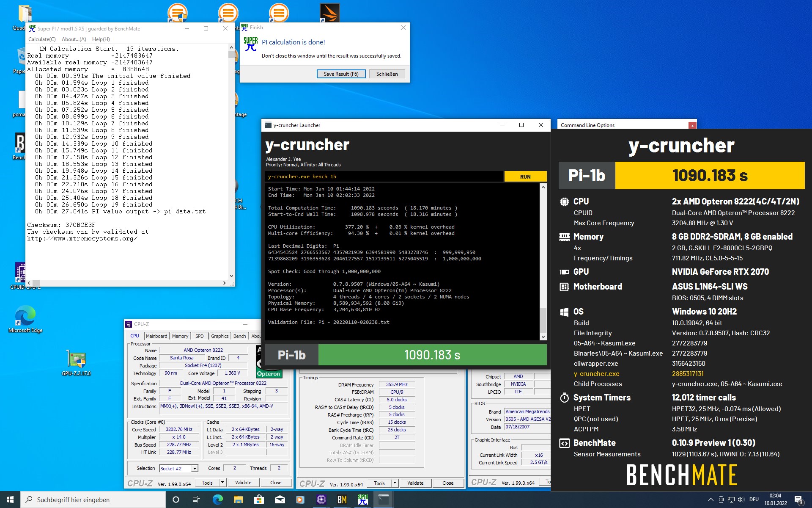The height and width of the screenshot is (508, 812).
Task: Click the network icon in system tray
Action: click(731, 500)
